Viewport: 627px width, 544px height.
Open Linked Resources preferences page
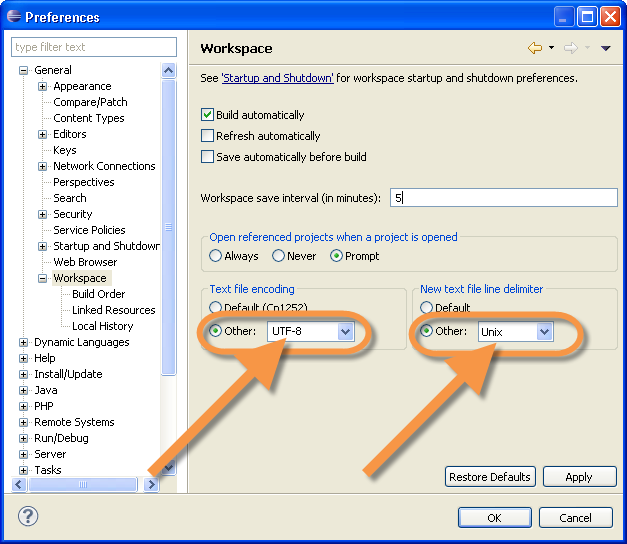click(113, 310)
